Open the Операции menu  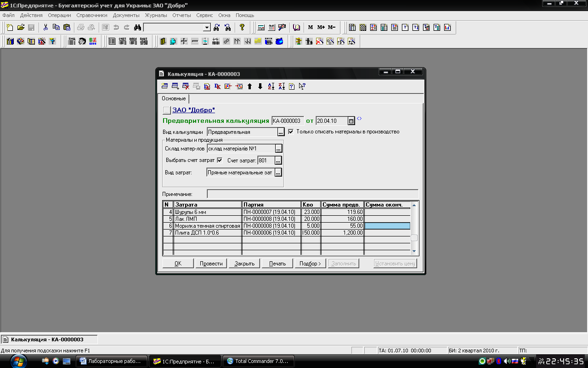point(59,15)
